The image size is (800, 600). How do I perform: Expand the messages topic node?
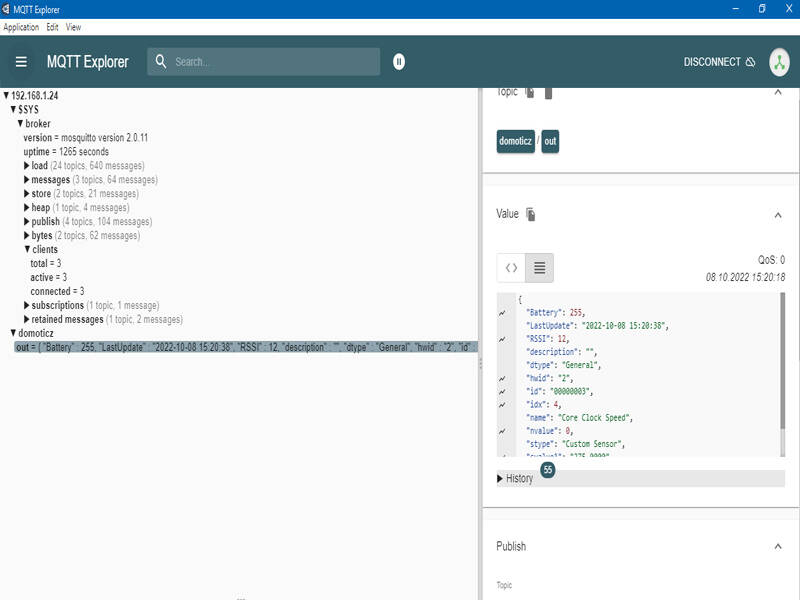coord(27,180)
